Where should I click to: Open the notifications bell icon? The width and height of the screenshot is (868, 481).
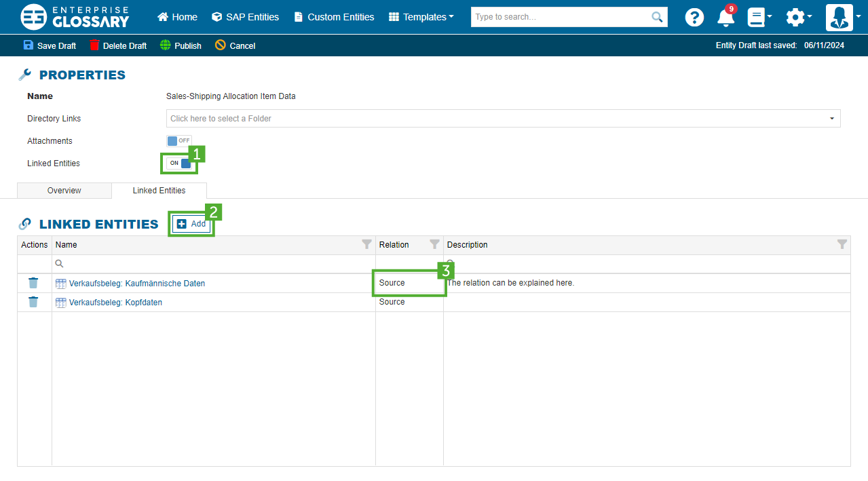pos(725,18)
